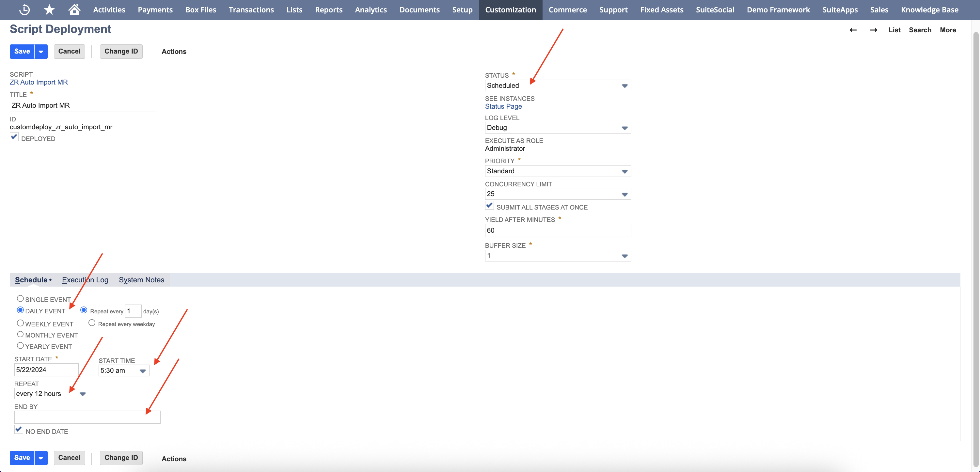Click the Repeat every days number field
980x472 pixels.
133,311
